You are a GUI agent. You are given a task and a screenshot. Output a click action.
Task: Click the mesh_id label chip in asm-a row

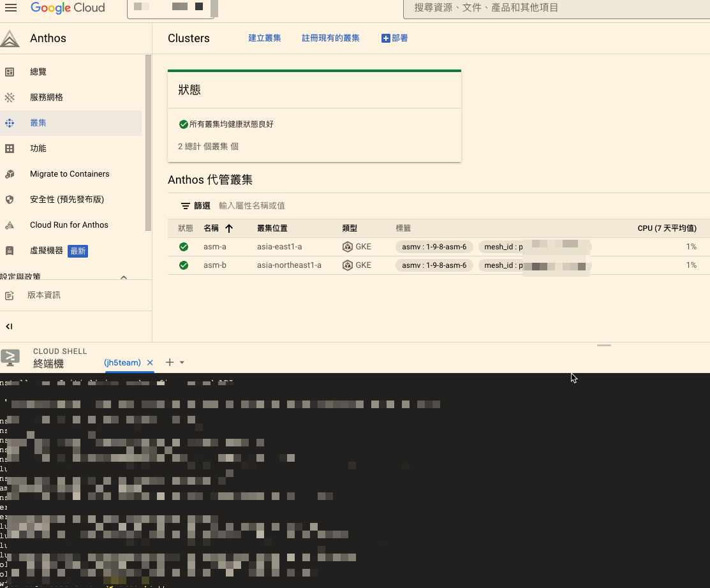pyautogui.click(x=535, y=247)
